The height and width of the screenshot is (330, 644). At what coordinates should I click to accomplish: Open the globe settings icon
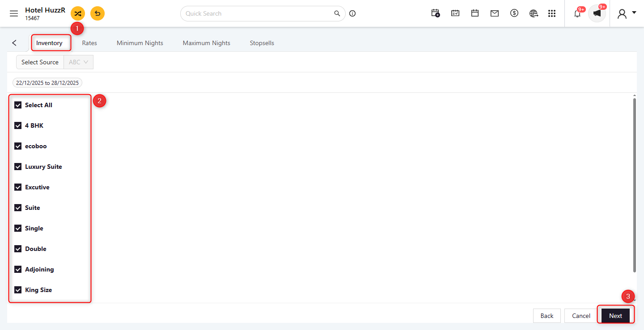[x=534, y=13]
